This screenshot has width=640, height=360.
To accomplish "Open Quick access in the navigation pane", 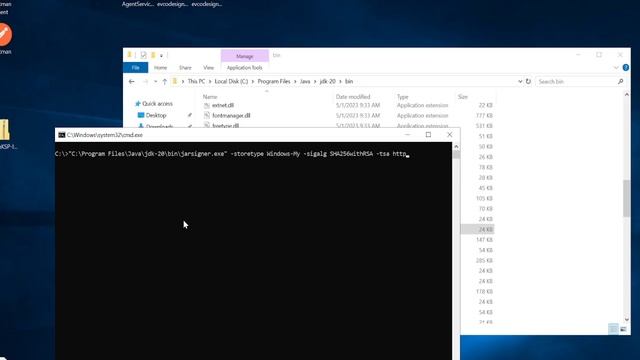I will [157, 104].
